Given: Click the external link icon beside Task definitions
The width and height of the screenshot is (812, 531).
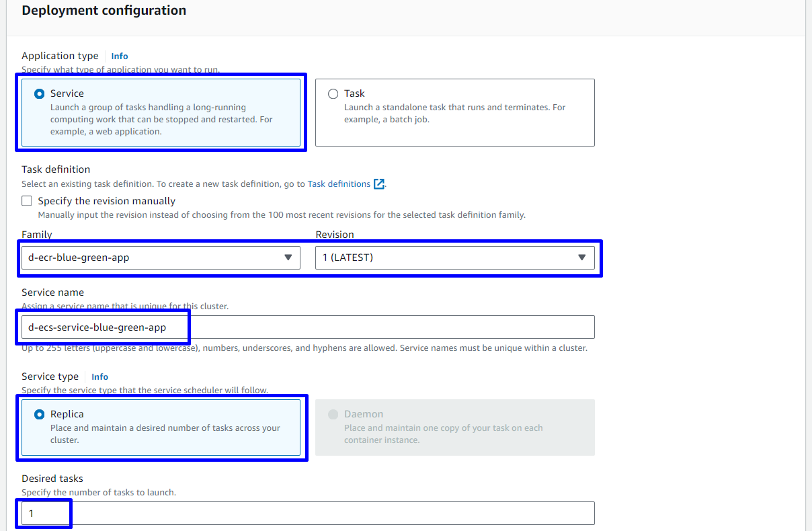Looking at the screenshot, I should pos(379,184).
